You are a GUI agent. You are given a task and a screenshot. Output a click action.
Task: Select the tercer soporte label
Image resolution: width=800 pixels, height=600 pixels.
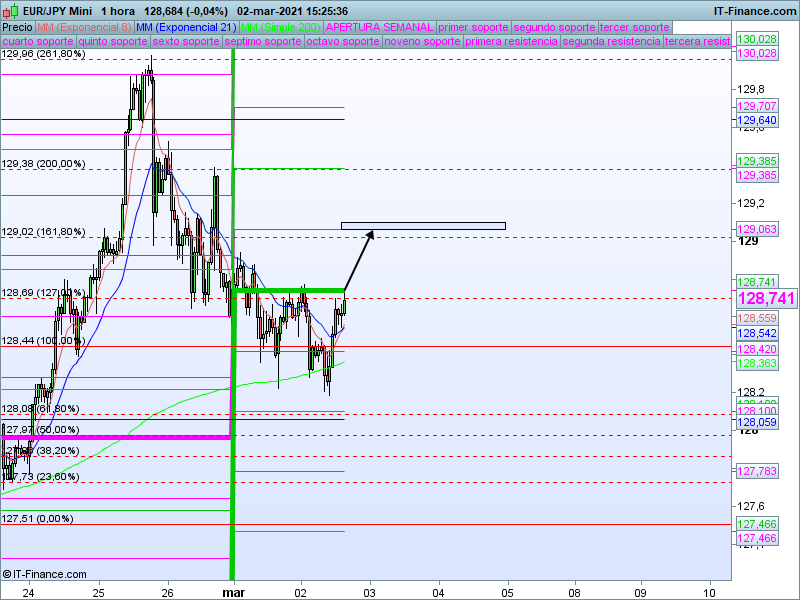[635, 28]
